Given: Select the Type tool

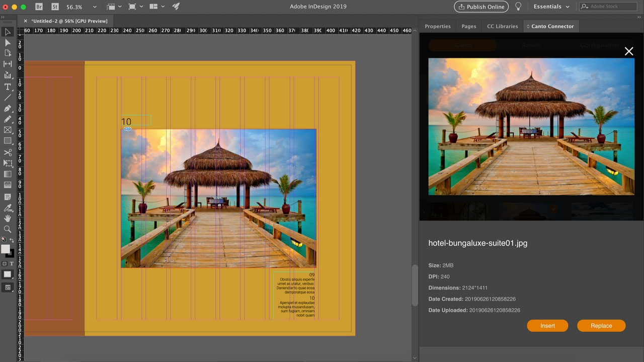Looking at the screenshot, I should click(7, 86).
